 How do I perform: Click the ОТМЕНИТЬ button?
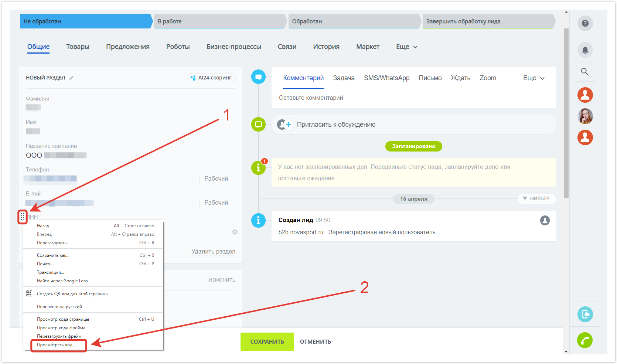(316, 342)
